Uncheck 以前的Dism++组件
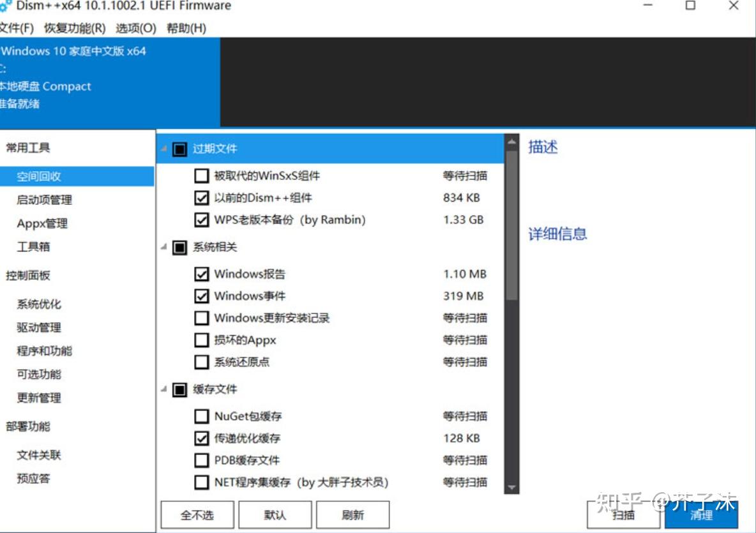 [202, 198]
